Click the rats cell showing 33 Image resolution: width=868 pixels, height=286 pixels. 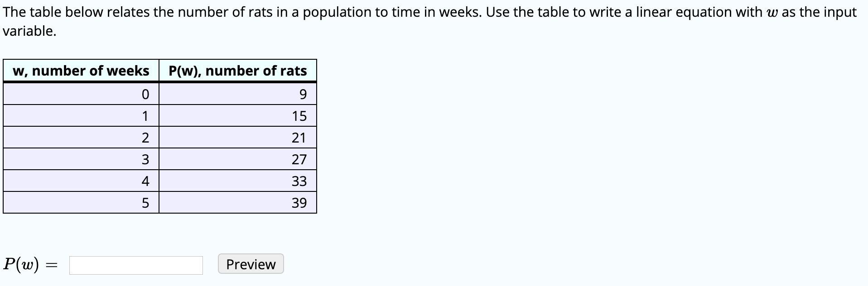point(238,181)
